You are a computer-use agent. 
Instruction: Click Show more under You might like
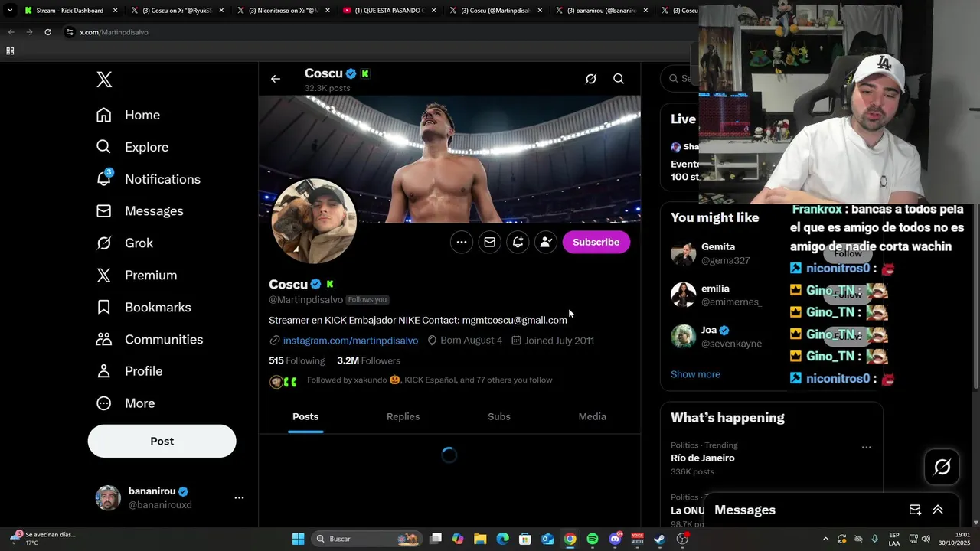click(x=695, y=374)
